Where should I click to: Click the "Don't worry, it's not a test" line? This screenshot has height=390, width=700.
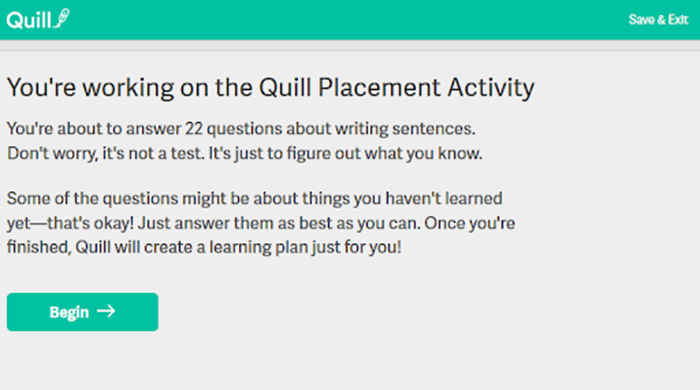point(245,153)
